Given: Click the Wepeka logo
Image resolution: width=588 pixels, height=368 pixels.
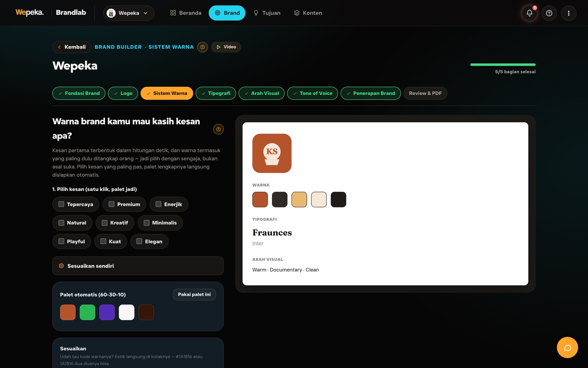Looking at the screenshot, I should [x=29, y=13].
